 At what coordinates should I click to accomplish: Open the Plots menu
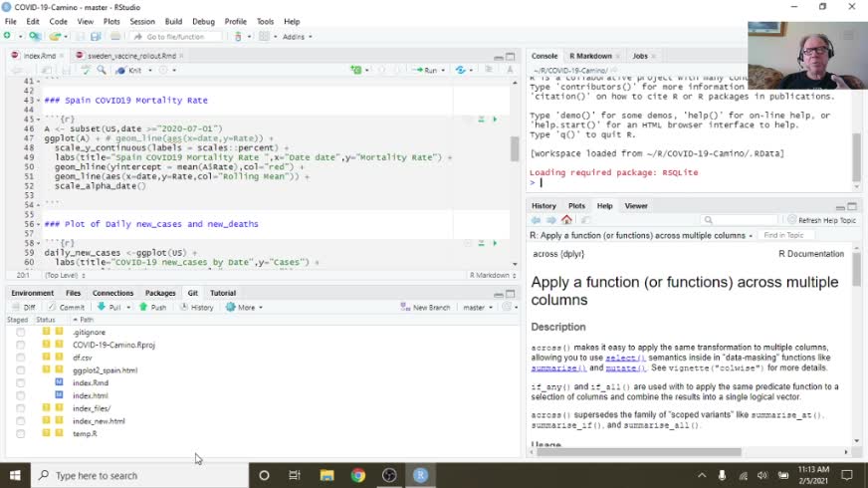(111, 22)
